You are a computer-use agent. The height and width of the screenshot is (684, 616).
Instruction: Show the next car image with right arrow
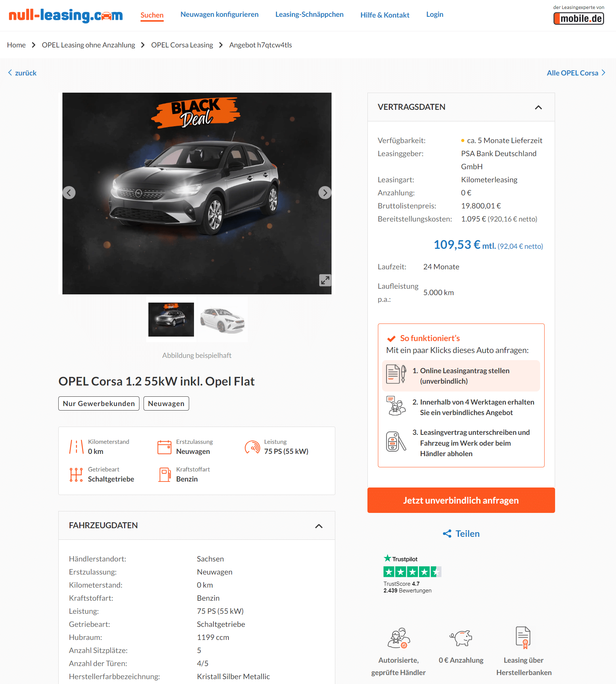pyautogui.click(x=325, y=193)
